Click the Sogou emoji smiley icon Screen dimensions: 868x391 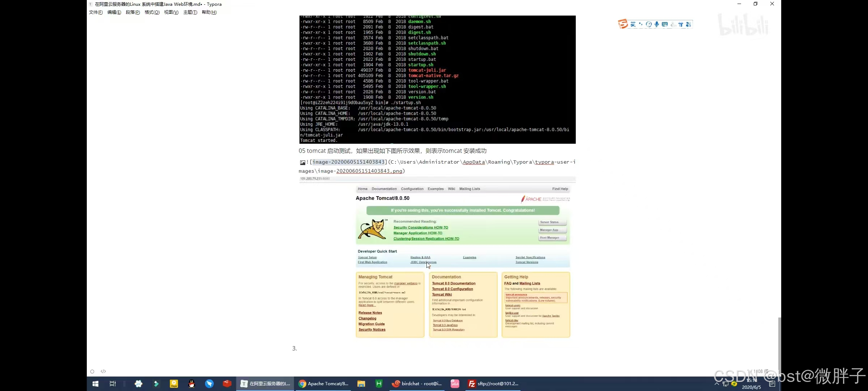click(649, 24)
